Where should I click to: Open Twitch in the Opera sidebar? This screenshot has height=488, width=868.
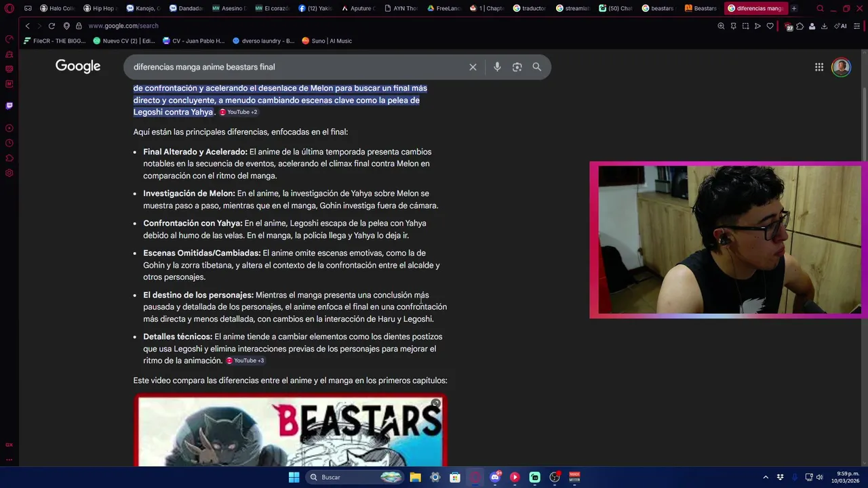pos(9,106)
